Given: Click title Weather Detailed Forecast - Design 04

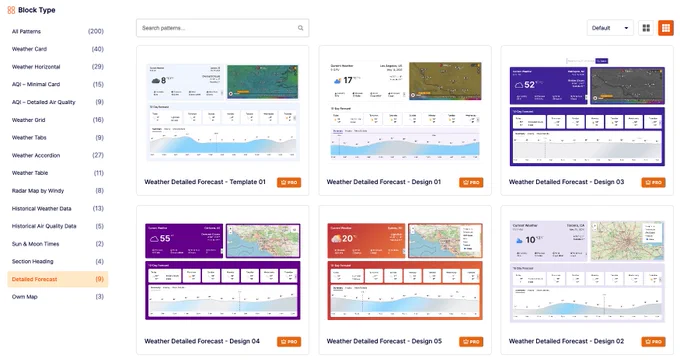Looking at the screenshot, I should point(202,341).
